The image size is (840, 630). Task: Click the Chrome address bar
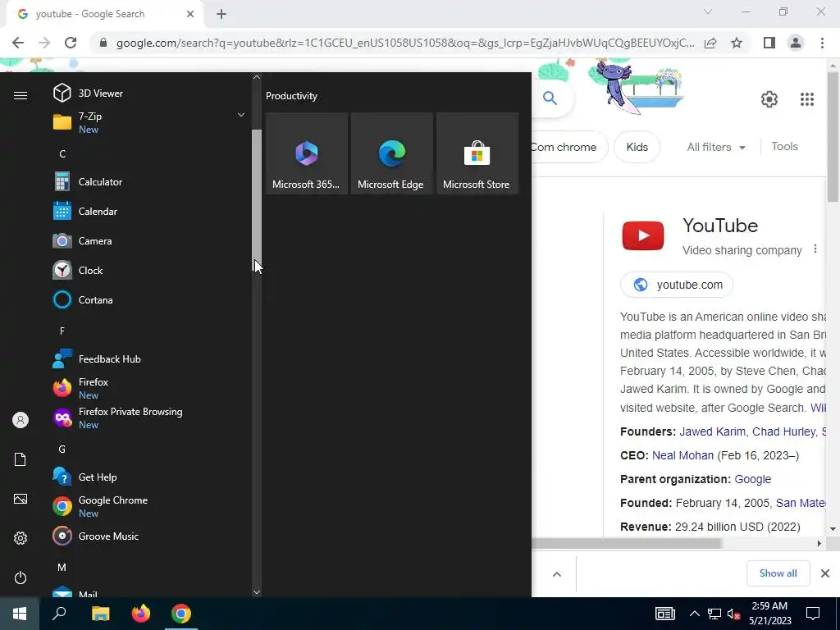click(405, 43)
